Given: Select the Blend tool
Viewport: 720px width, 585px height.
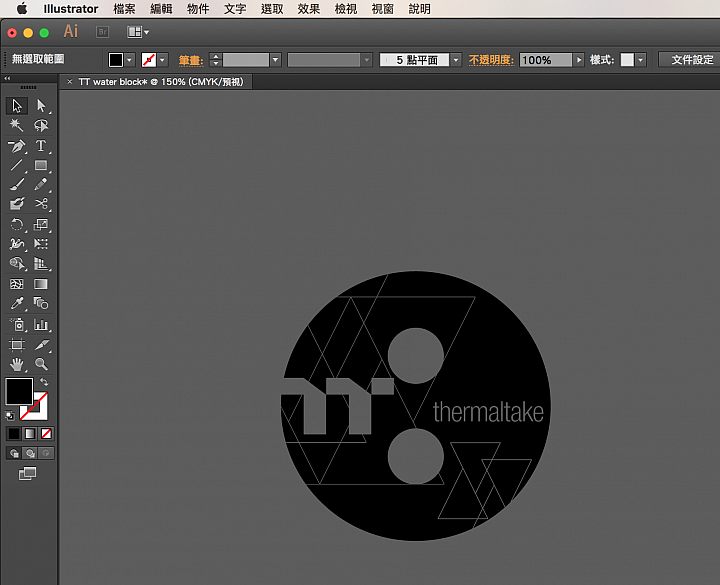Looking at the screenshot, I should [x=41, y=304].
